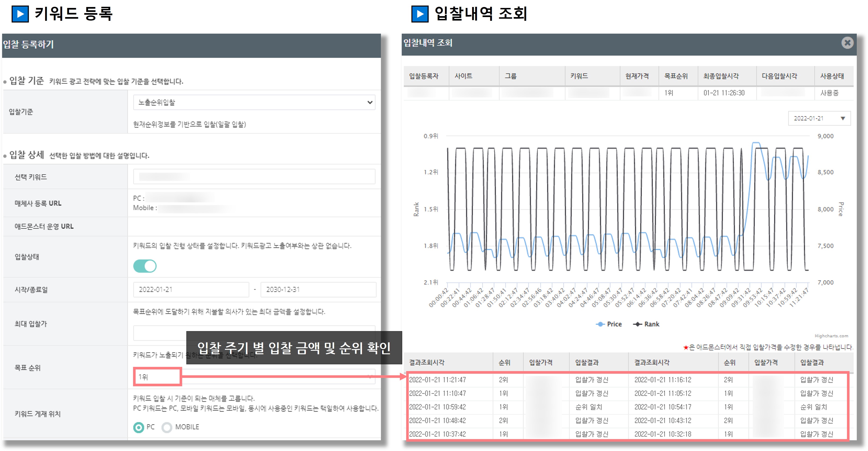Click the date dropdown arrow icon
The image size is (868, 451).
pos(842,118)
